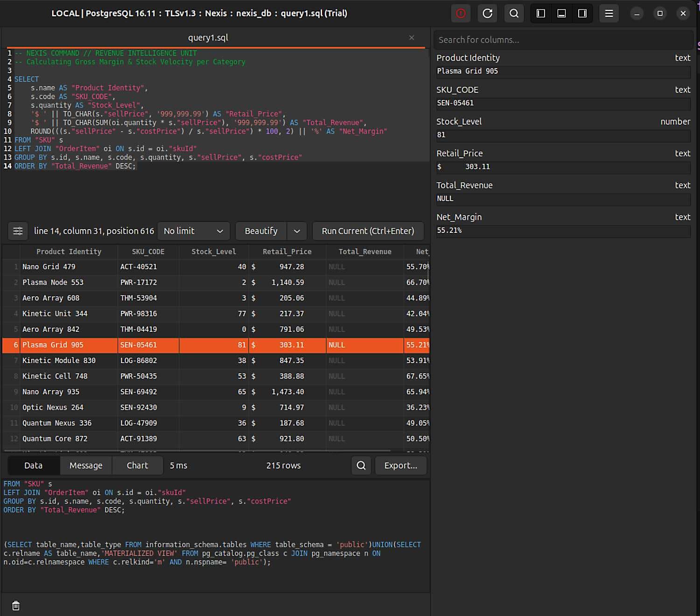Switch to the Message tab

pos(86,465)
